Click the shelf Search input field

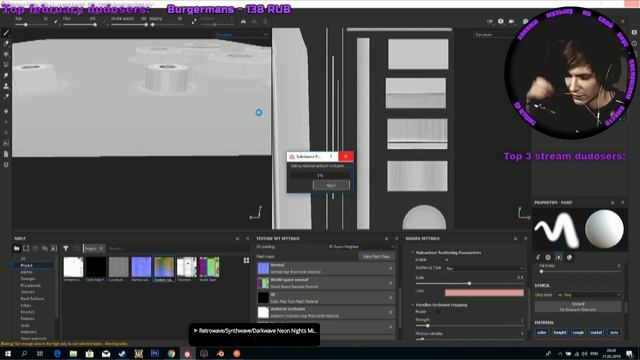(178, 248)
